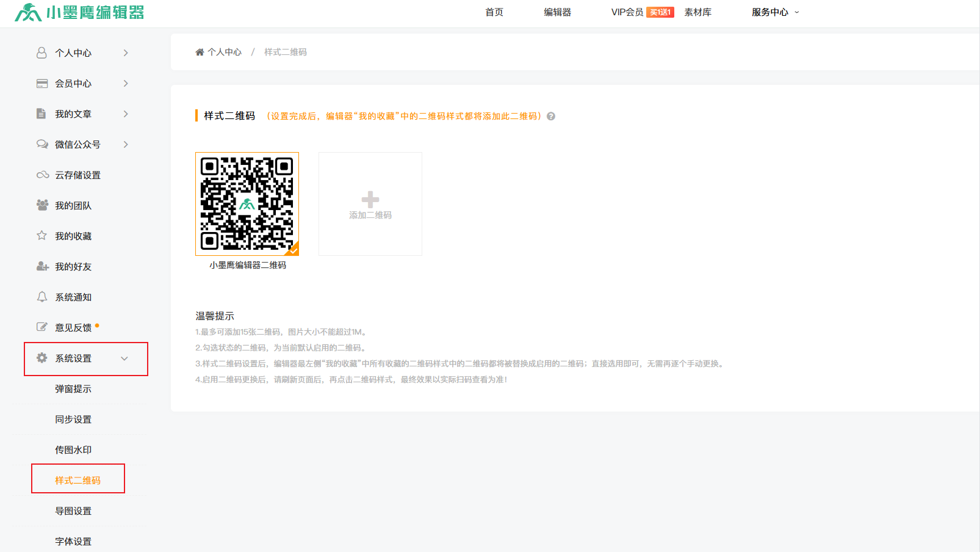Open 我的团队 sidebar label
980x552 pixels.
73,206
